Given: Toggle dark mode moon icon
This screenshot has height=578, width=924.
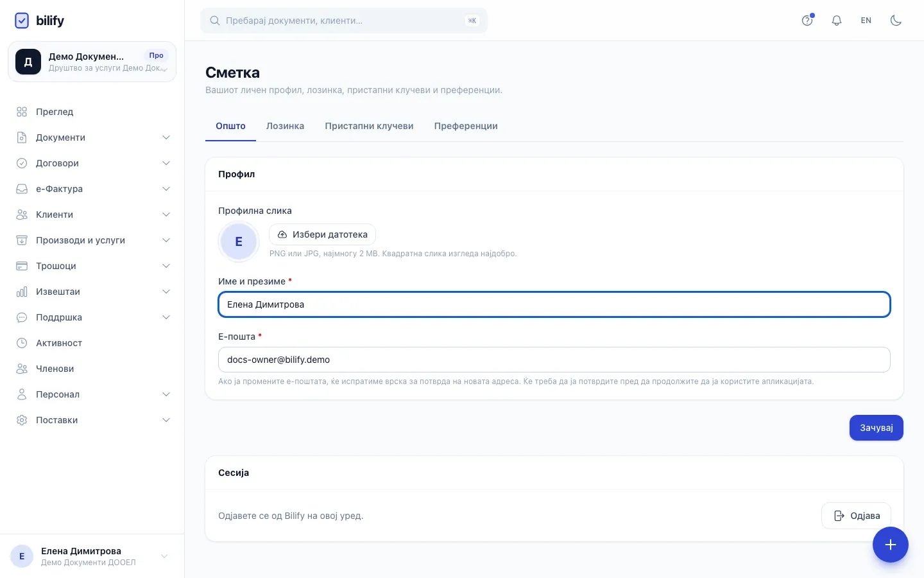Looking at the screenshot, I should coord(896,21).
